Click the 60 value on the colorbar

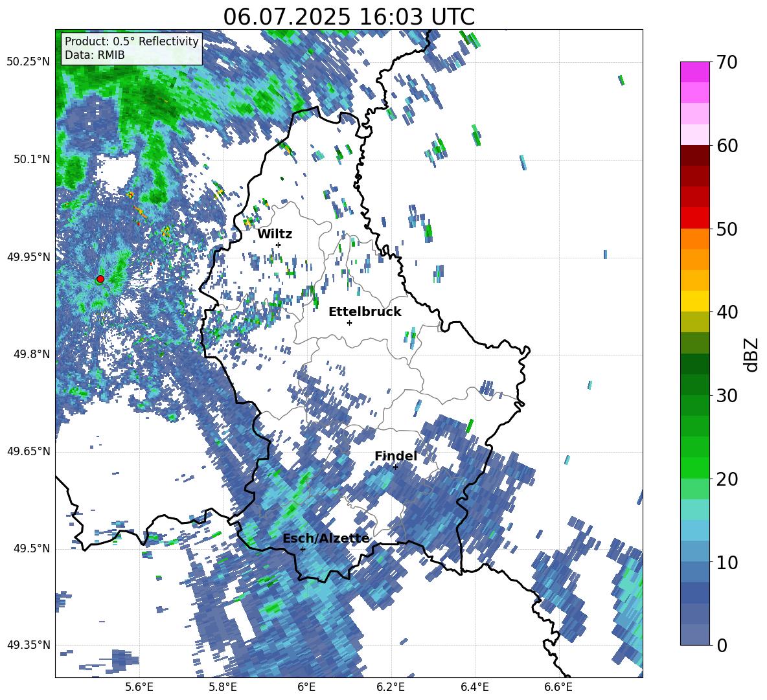pyautogui.click(x=727, y=146)
